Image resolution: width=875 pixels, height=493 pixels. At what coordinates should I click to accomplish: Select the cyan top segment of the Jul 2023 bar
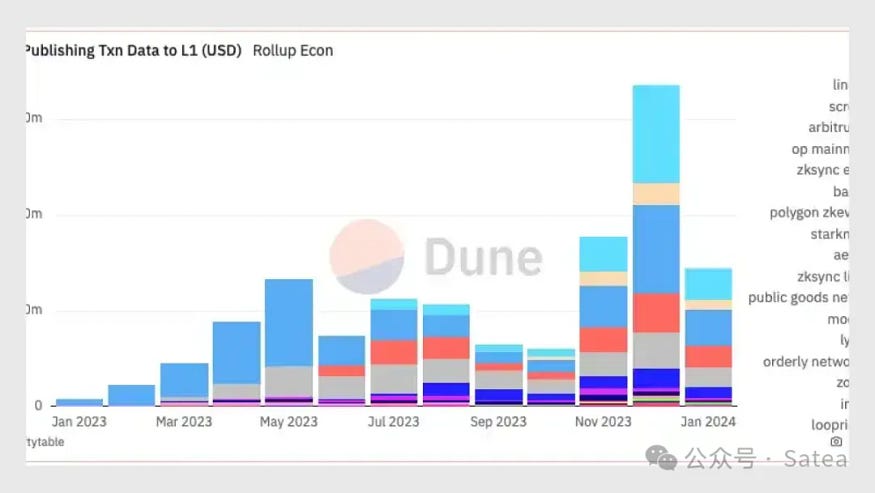393,304
